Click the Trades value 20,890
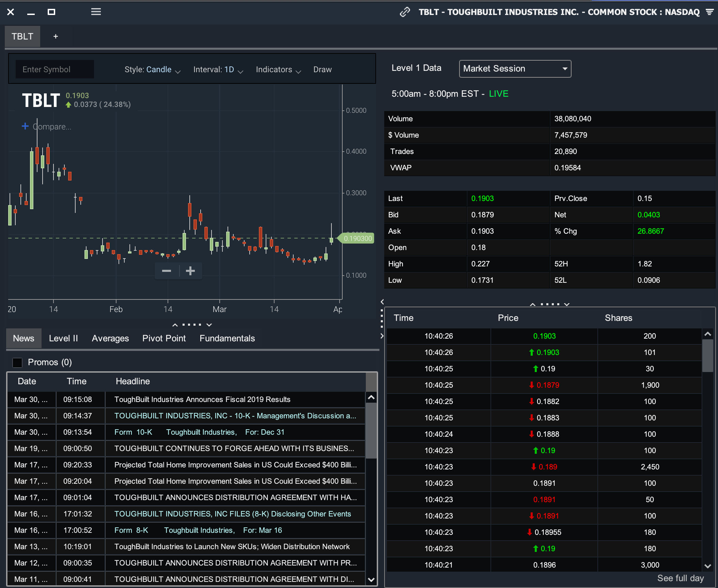This screenshot has height=588, width=718. point(565,151)
